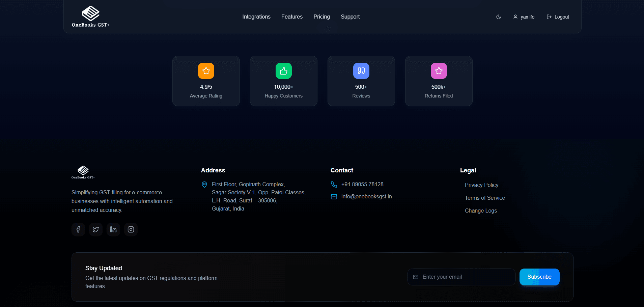Click the green thumbs-up Happy Customers icon

(x=284, y=71)
